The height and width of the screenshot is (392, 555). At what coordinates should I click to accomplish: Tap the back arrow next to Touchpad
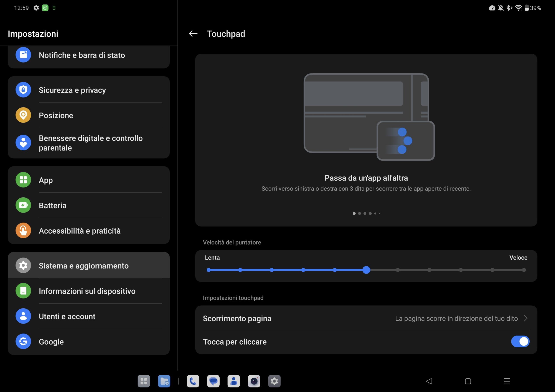pos(193,34)
